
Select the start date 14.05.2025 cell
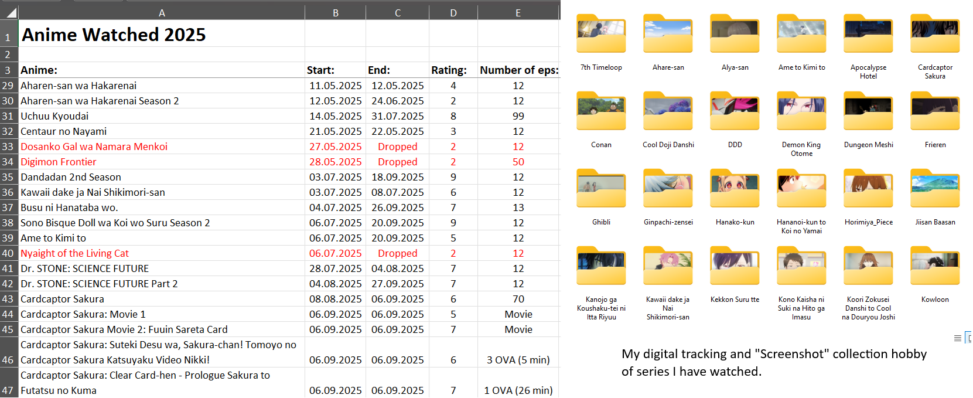(x=335, y=116)
